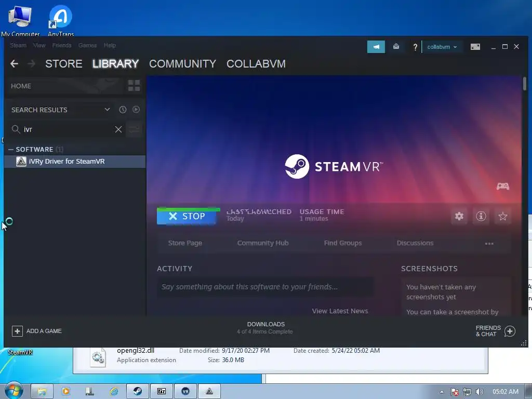Add SteamVR to favorites star
Screen dimensions: 532x399
502,216
